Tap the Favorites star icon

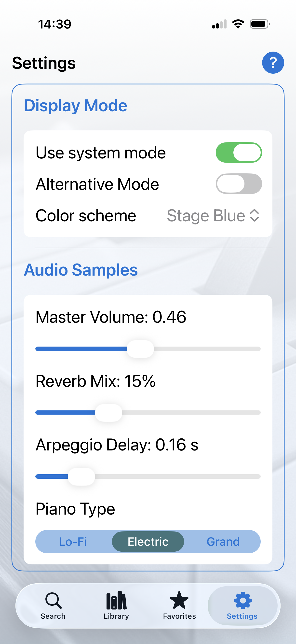pos(179,600)
